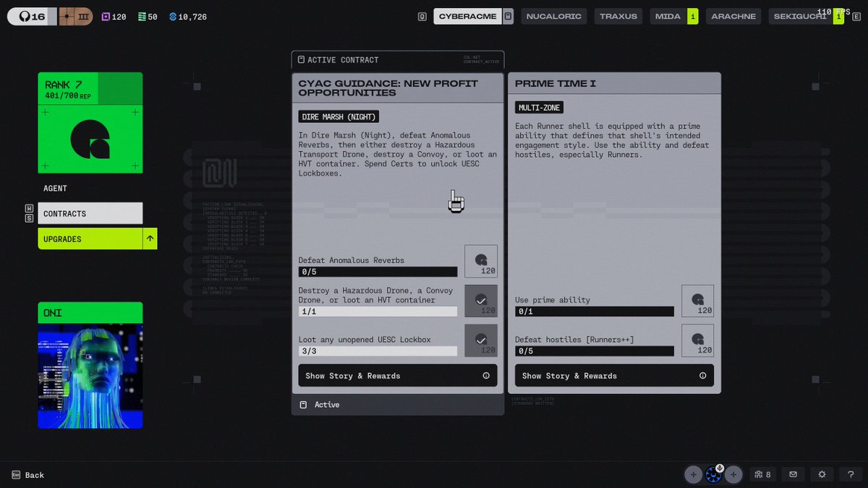
Task: Click the green currency icon showing 50
Action: [141, 17]
